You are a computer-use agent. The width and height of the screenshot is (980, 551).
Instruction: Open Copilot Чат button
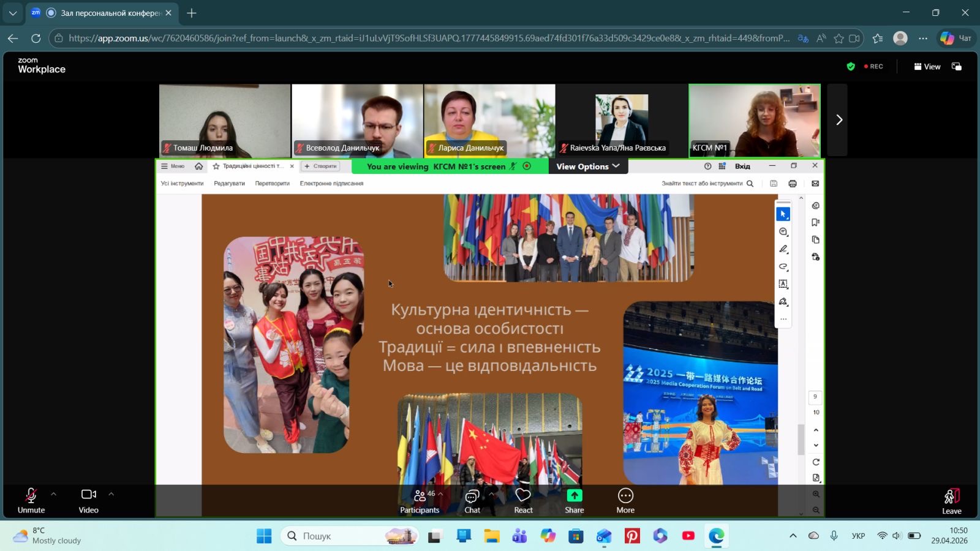pyautogui.click(x=956, y=39)
